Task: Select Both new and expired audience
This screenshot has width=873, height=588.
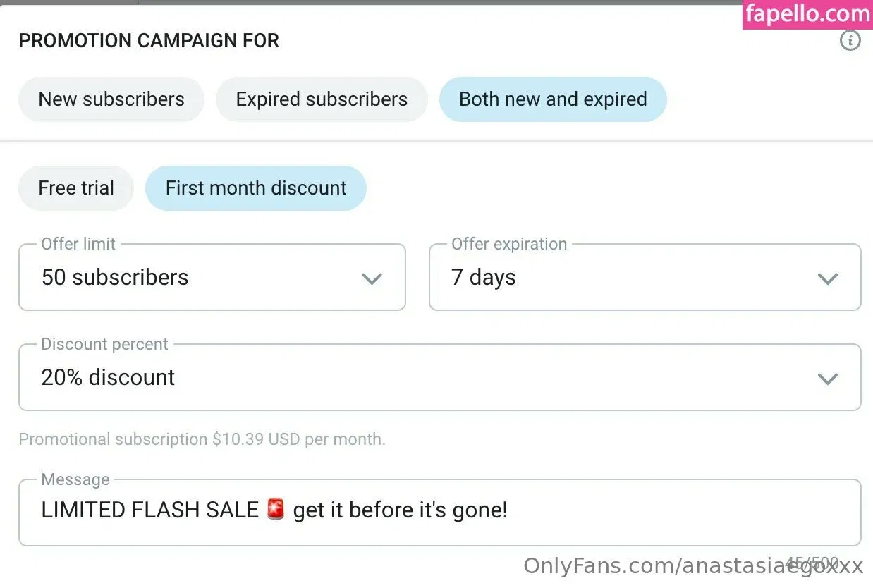Action: click(x=553, y=99)
